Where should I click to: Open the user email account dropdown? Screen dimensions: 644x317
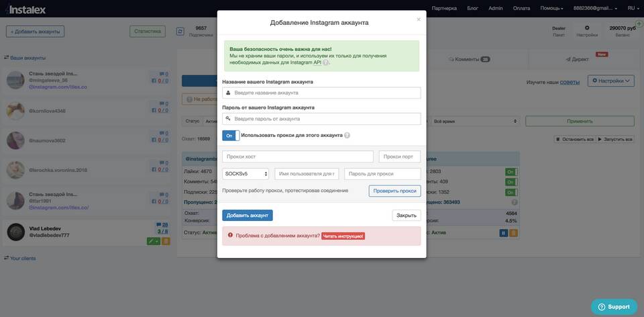[595, 8]
